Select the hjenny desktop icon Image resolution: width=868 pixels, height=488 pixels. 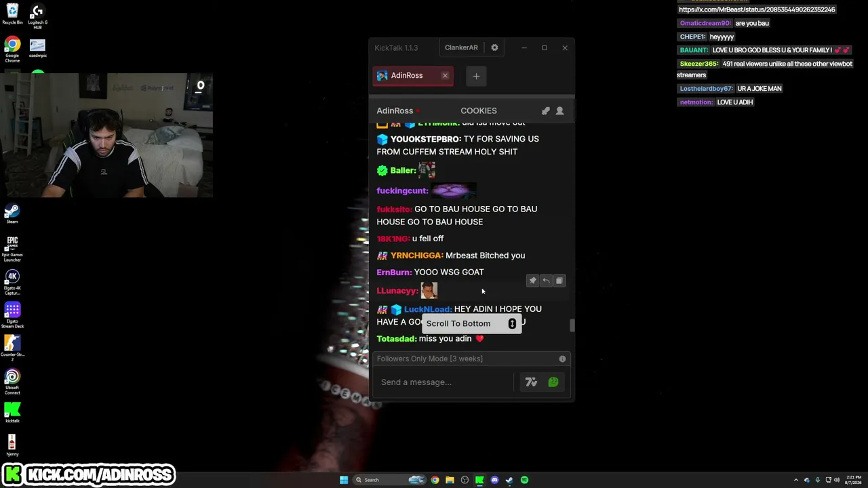12,446
